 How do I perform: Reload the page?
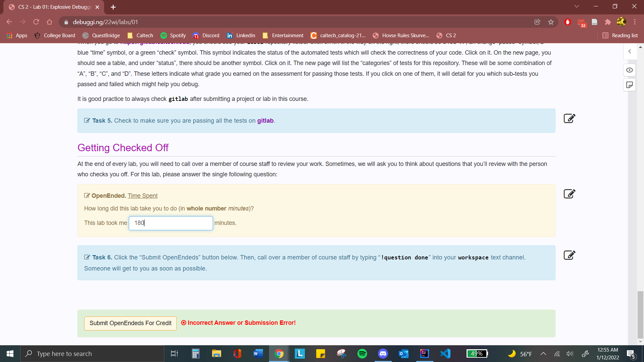point(36,22)
